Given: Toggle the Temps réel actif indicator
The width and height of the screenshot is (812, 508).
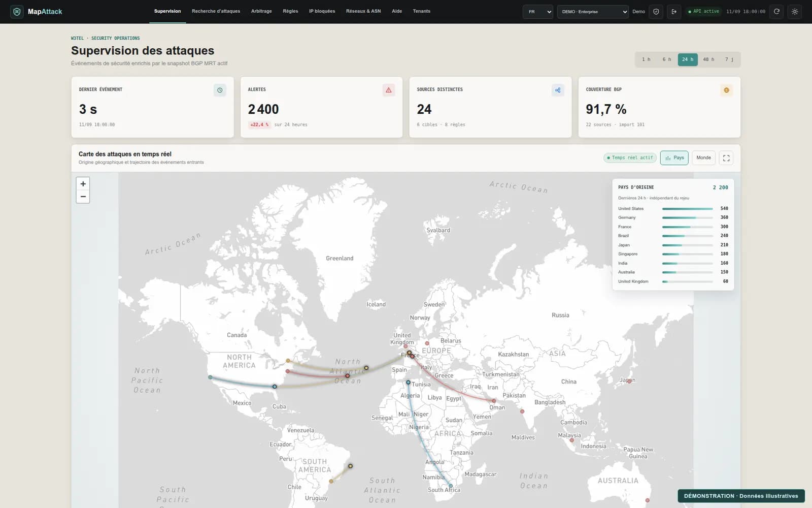Looking at the screenshot, I should tap(630, 158).
